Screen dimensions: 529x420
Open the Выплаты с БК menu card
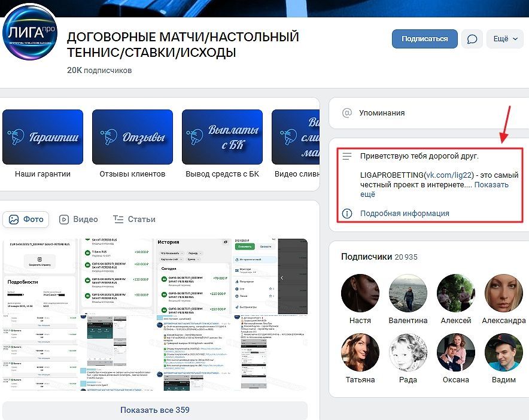tap(222, 137)
